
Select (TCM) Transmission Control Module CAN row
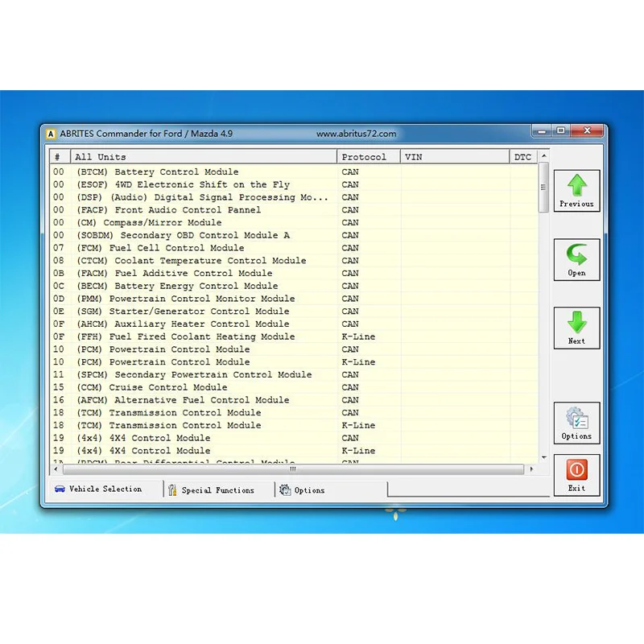(x=294, y=413)
